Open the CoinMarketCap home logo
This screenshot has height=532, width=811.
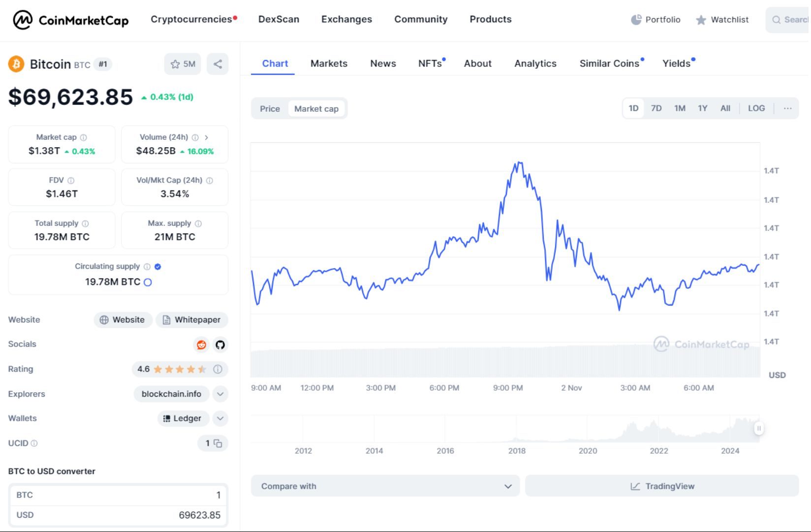[x=69, y=20]
